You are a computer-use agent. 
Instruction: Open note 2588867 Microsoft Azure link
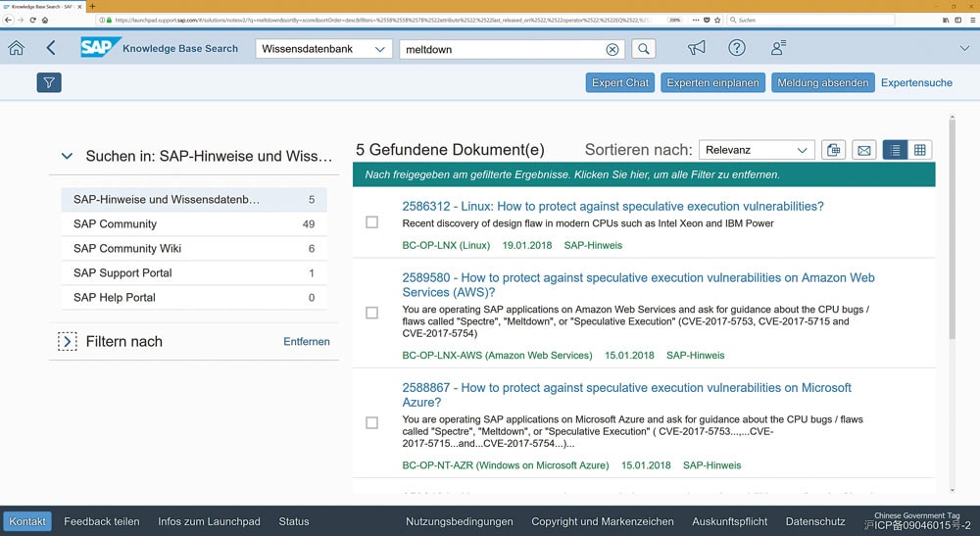(x=626, y=395)
